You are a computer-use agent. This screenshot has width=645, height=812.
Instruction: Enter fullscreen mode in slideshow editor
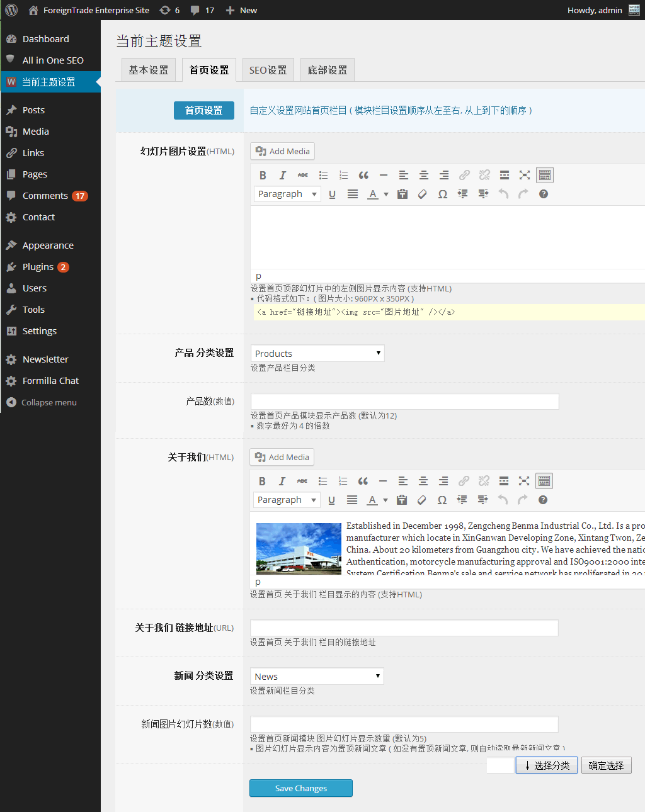tap(525, 175)
